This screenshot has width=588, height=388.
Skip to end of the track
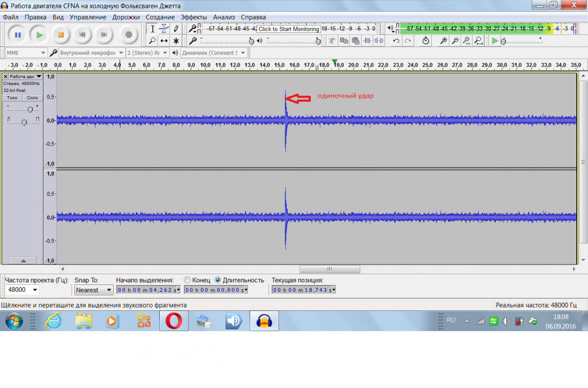click(104, 35)
